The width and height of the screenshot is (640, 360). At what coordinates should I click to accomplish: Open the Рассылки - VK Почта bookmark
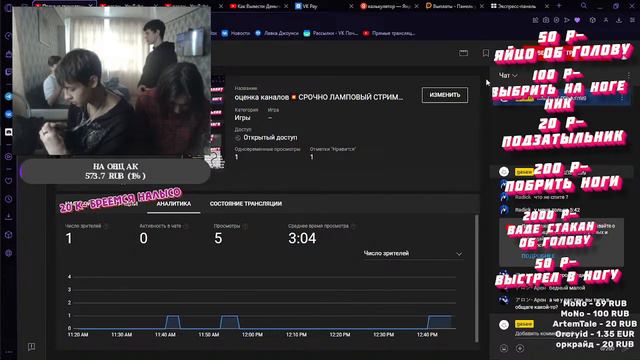[x=331, y=33]
